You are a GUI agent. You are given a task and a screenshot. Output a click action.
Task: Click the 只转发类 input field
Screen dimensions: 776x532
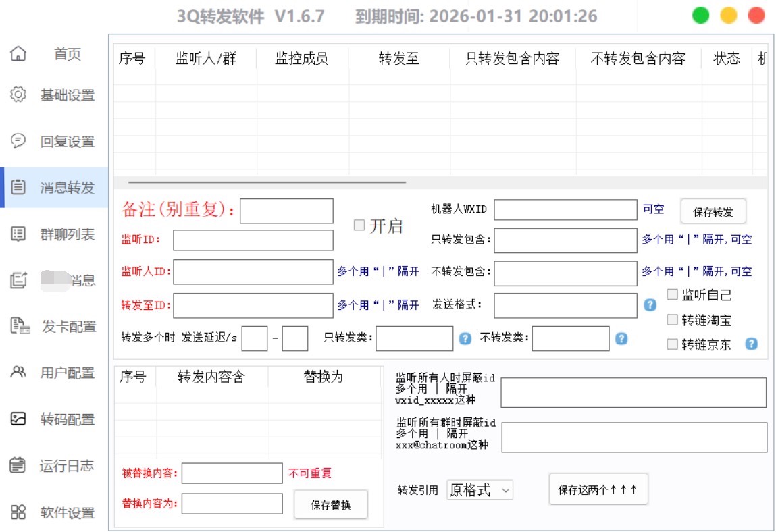[414, 338]
